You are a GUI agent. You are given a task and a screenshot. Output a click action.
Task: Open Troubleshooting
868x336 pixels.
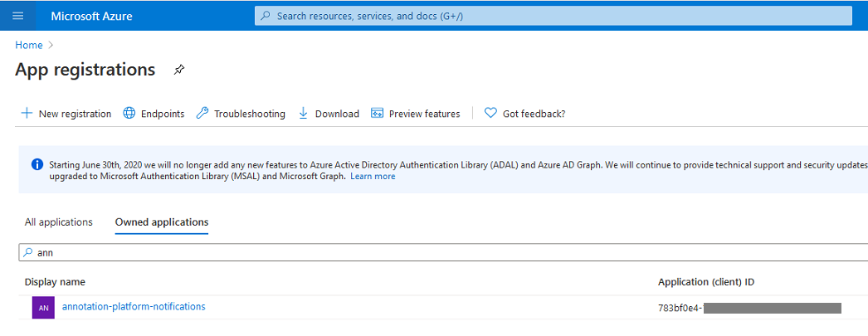point(250,114)
